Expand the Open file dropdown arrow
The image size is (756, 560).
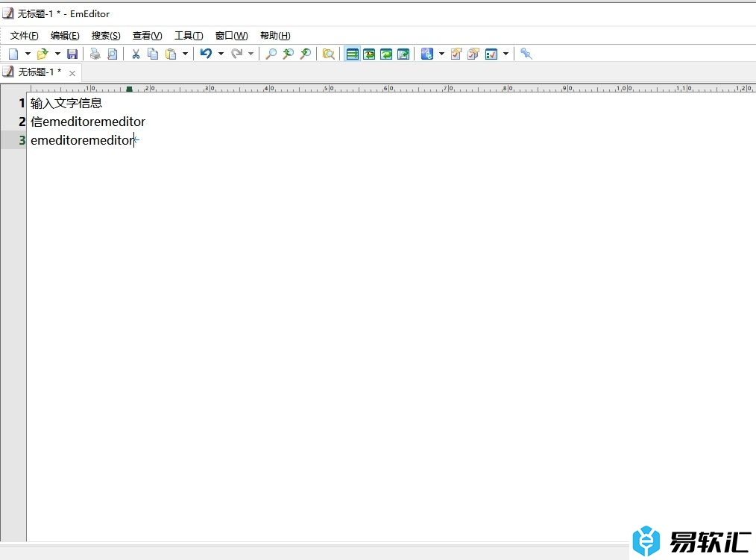pos(58,54)
